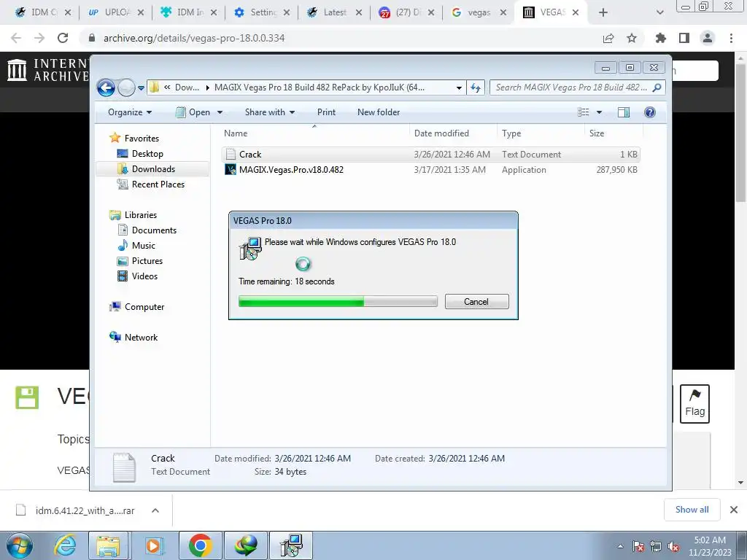Image resolution: width=747 pixels, height=560 pixels.
Task: Open Chrome profile avatar icon
Action: (708, 38)
